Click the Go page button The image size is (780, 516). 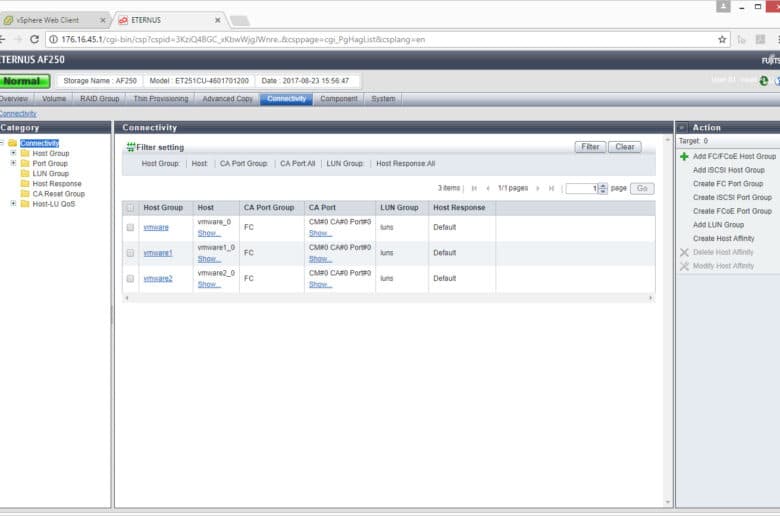tap(642, 188)
